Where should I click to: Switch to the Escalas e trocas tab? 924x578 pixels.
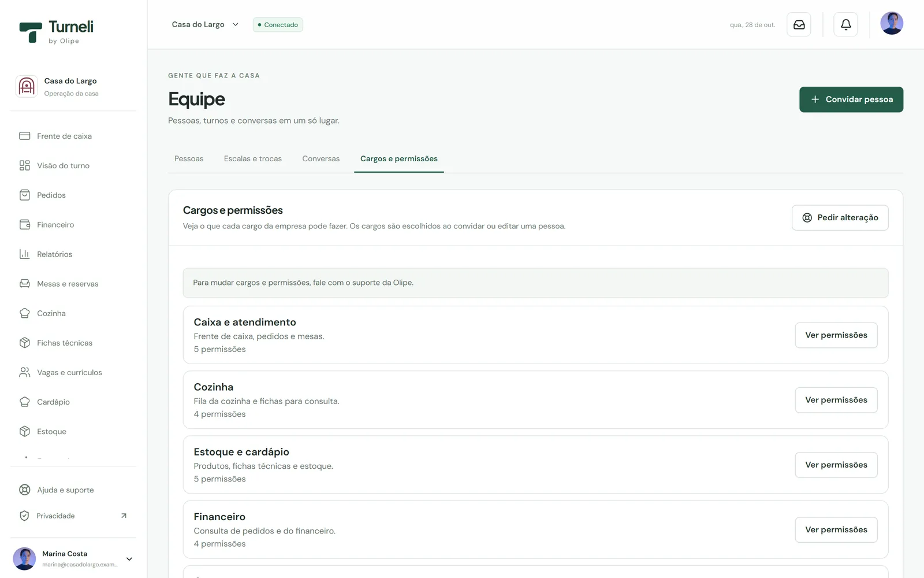253,158
